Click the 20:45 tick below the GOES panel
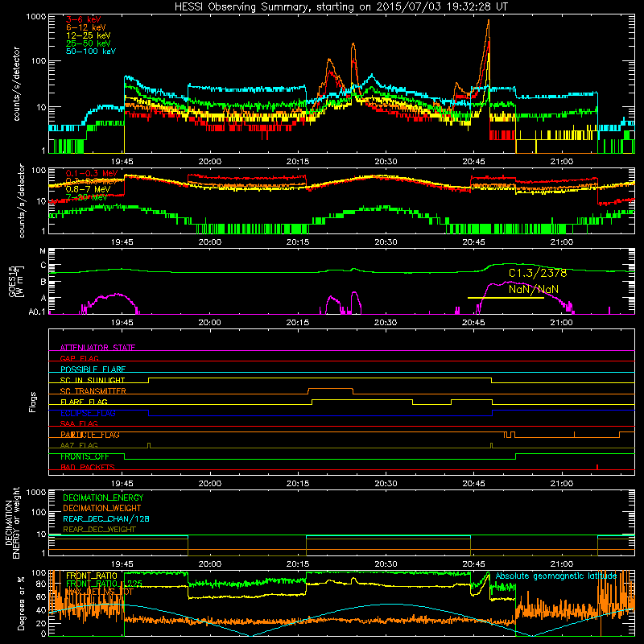Image resolution: width=644 pixels, height=644 pixels. [473, 323]
